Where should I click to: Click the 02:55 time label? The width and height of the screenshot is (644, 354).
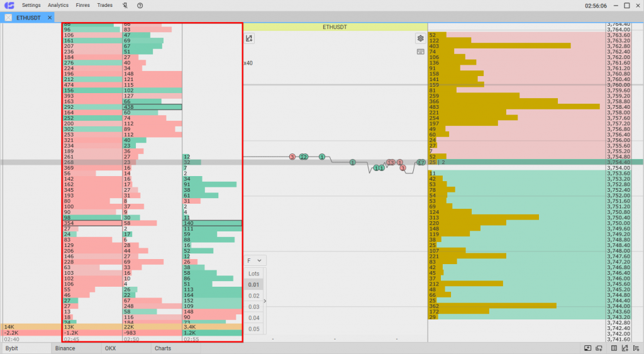pyautogui.click(x=191, y=339)
